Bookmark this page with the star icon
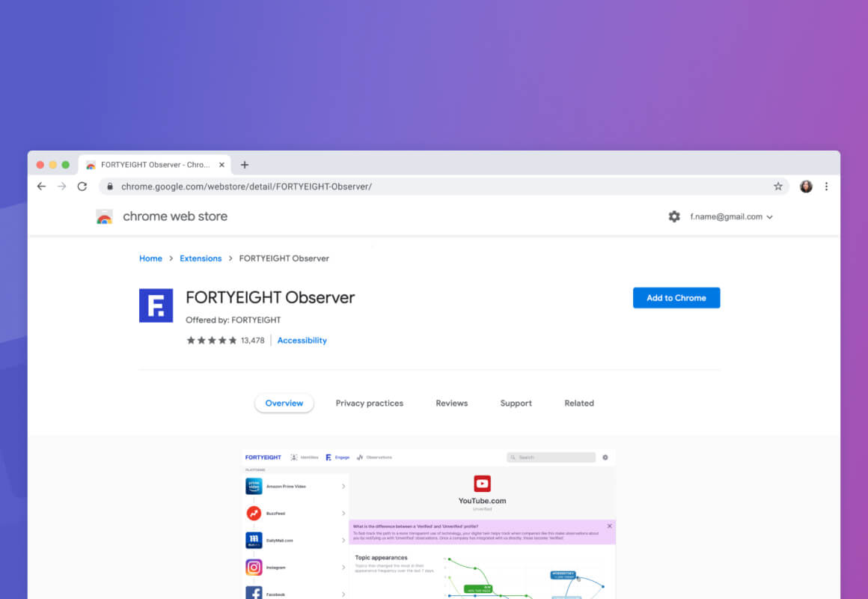This screenshot has width=868, height=599. tap(777, 186)
